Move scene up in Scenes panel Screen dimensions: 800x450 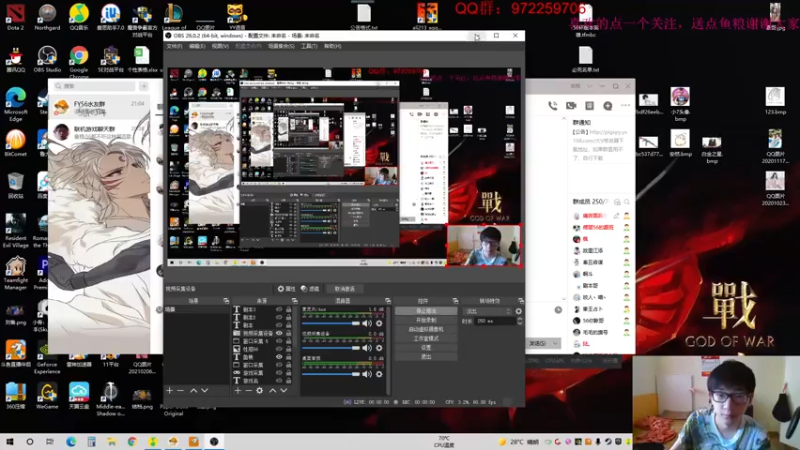pos(193,390)
